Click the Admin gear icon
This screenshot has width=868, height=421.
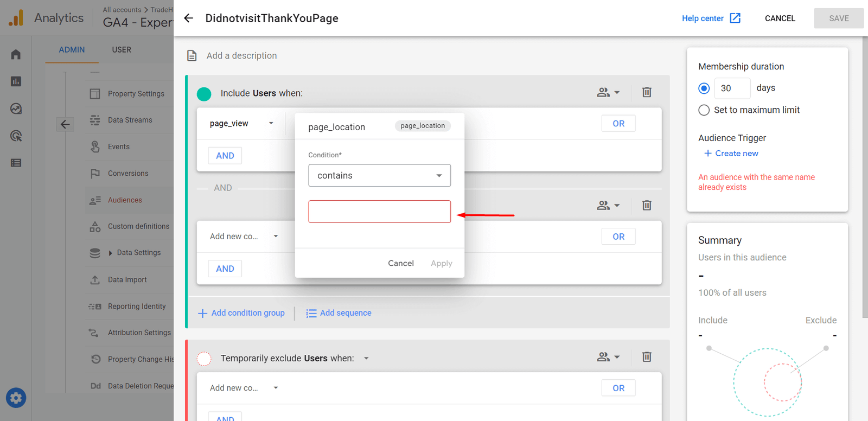(16, 398)
